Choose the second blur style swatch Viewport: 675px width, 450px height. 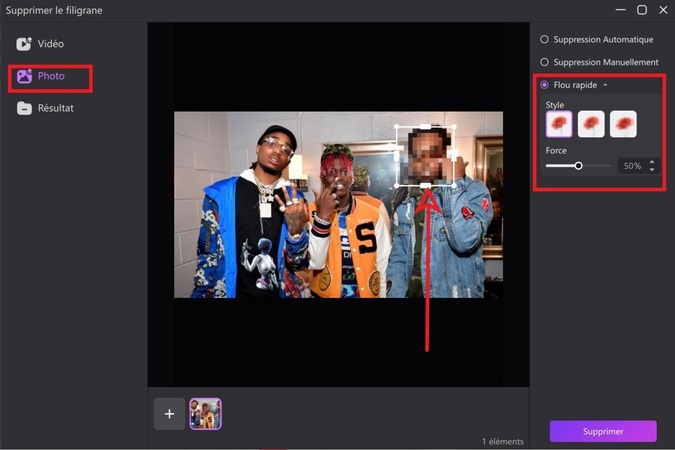point(591,124)
